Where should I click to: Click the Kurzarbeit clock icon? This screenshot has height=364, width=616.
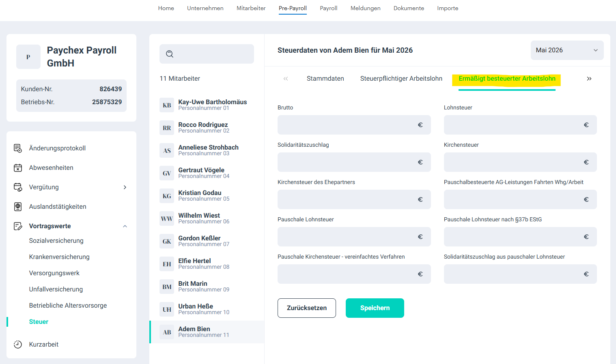[x=18, y=345]
